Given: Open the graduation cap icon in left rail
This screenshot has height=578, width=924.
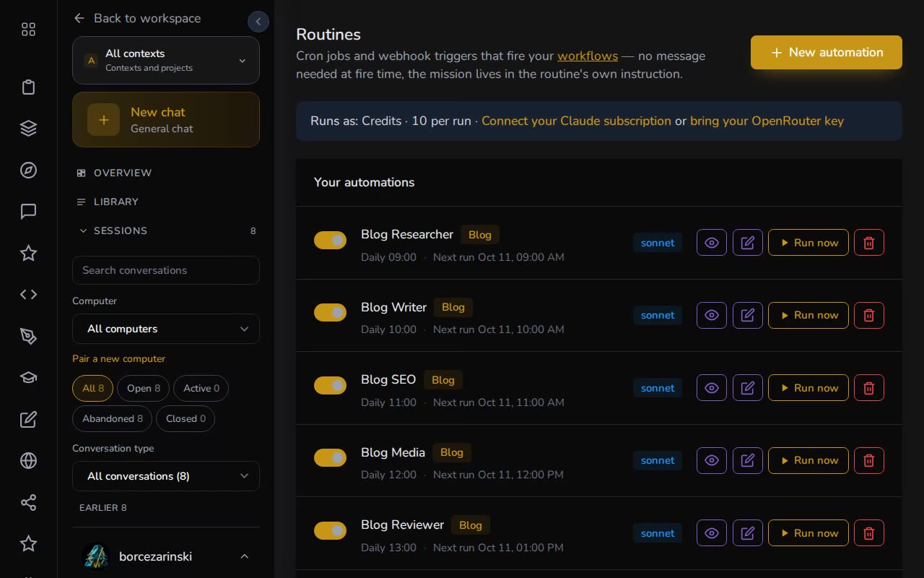Looking at the screenshot, I should [x=28, y=377].
